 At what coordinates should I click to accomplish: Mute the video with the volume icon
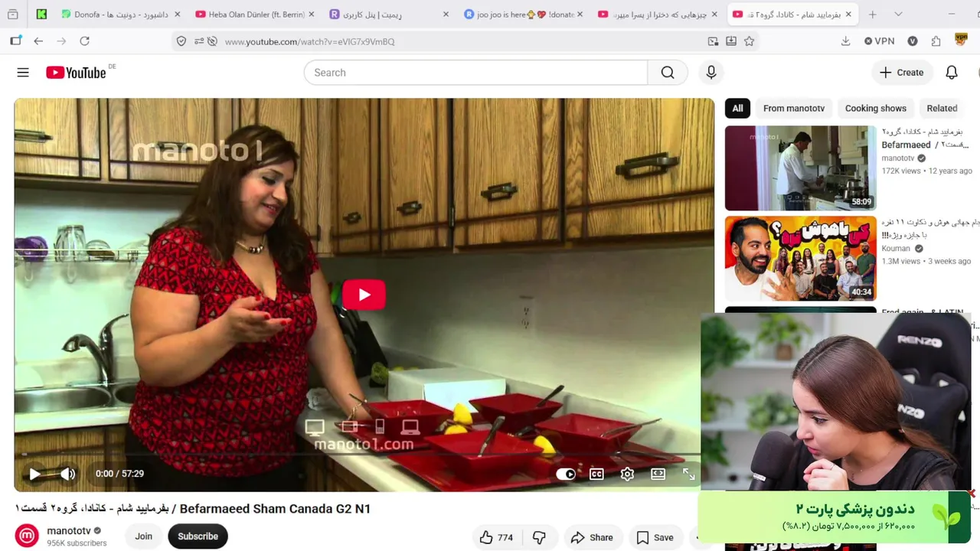coord(68,474)
